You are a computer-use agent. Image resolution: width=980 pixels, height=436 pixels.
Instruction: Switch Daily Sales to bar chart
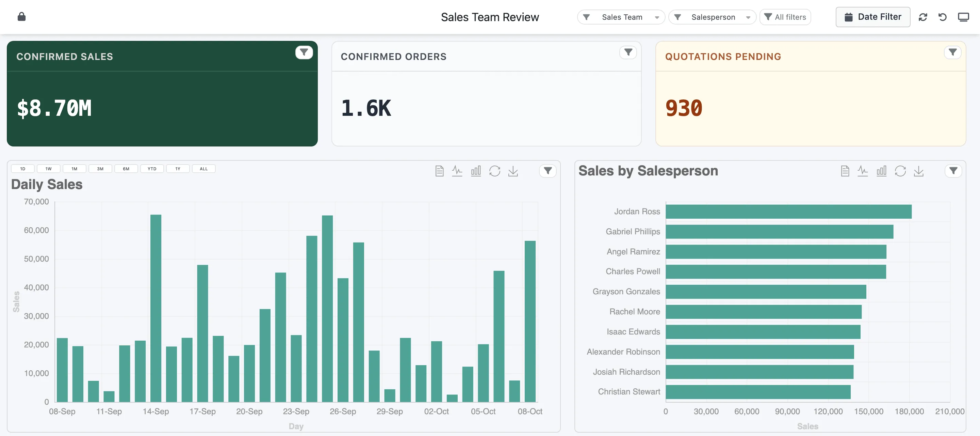pos(476,171)
